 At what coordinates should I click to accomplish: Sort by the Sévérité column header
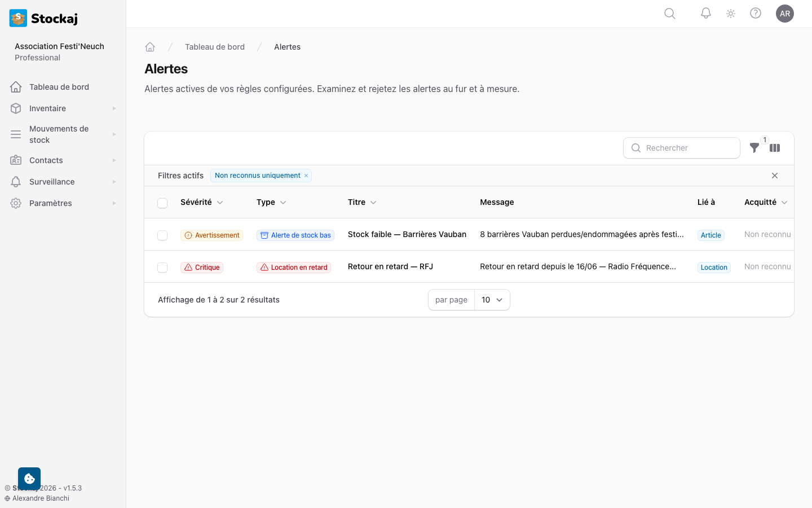coord(202,202)
